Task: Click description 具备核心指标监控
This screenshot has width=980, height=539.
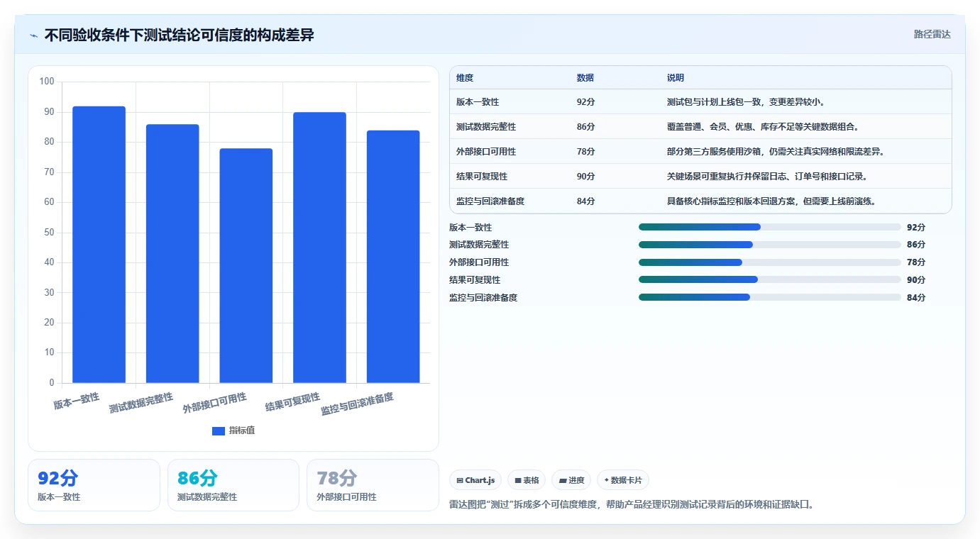Action: click(x=771, y=201)
